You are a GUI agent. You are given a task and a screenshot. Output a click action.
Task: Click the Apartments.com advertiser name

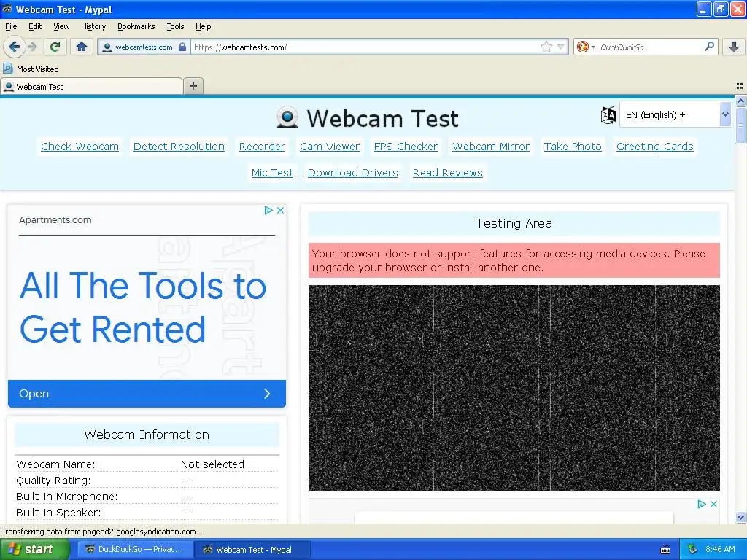click(55, 220)
